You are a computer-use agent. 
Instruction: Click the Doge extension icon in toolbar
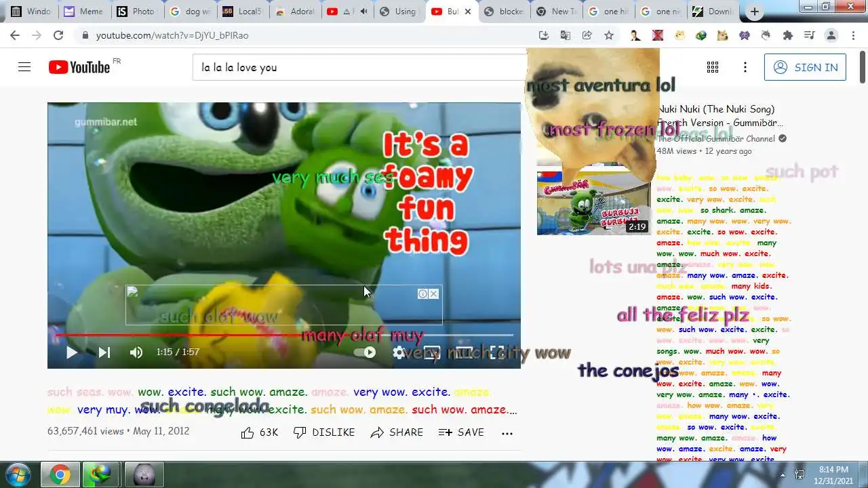point(722,35)
